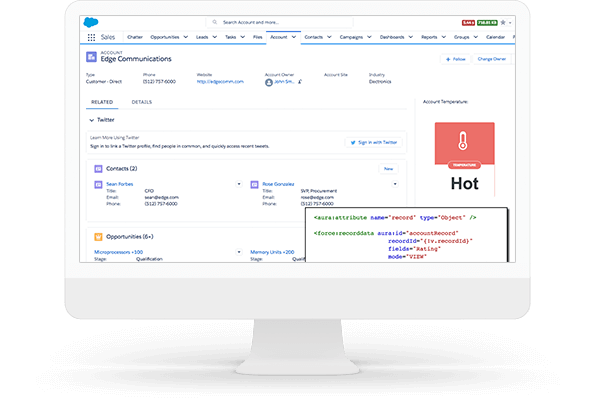600x400 pixels.
Task: Open Memory Units +200 opportunity link
Action: pos(272,252)
